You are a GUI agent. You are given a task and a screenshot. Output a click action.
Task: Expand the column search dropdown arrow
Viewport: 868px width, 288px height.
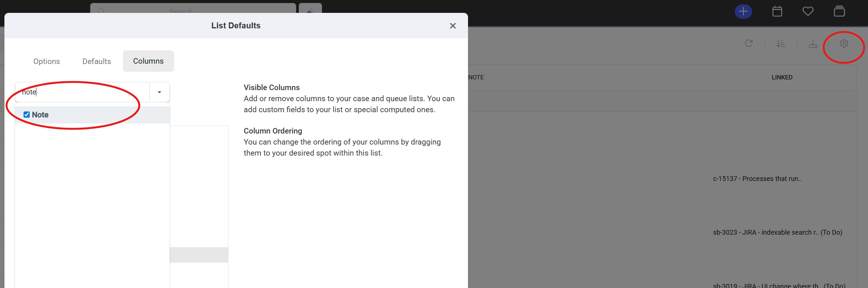(159, 92)
